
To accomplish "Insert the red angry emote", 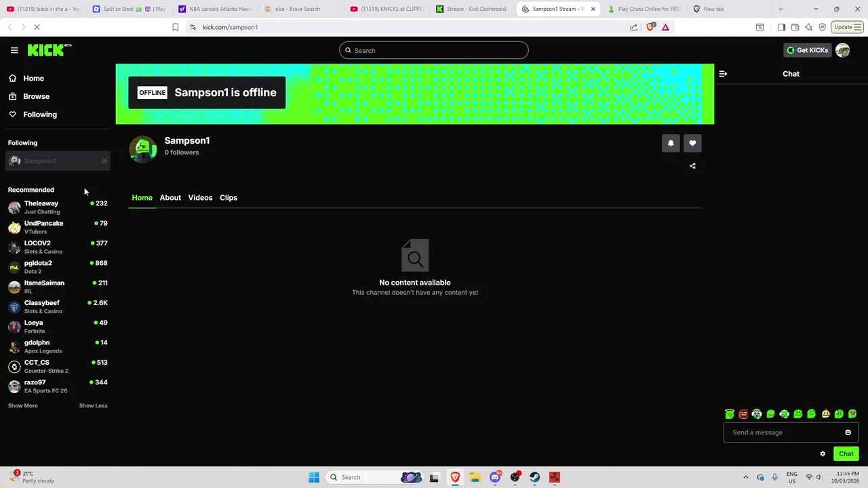I will click(743, 413).
